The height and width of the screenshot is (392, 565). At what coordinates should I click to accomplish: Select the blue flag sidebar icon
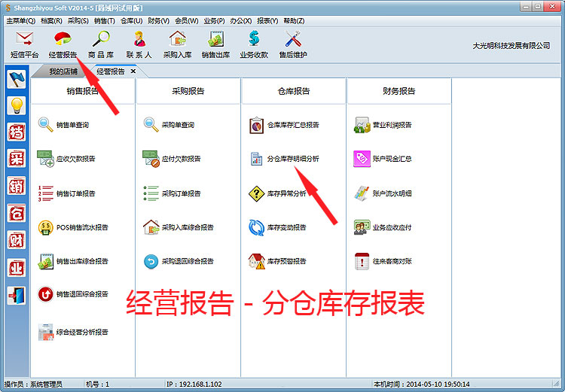(x=16, y=79)
